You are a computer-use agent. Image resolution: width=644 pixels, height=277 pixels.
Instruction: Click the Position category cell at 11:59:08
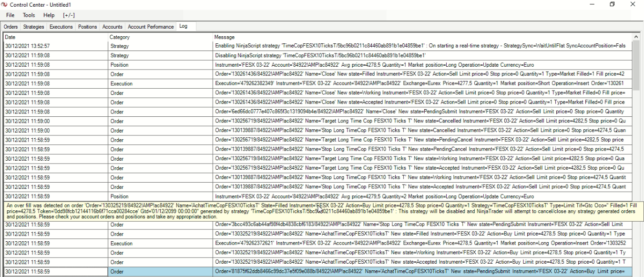160,64
